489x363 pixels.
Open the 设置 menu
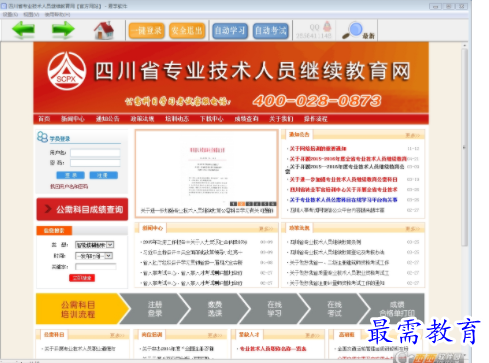click(x=10, y=14)
